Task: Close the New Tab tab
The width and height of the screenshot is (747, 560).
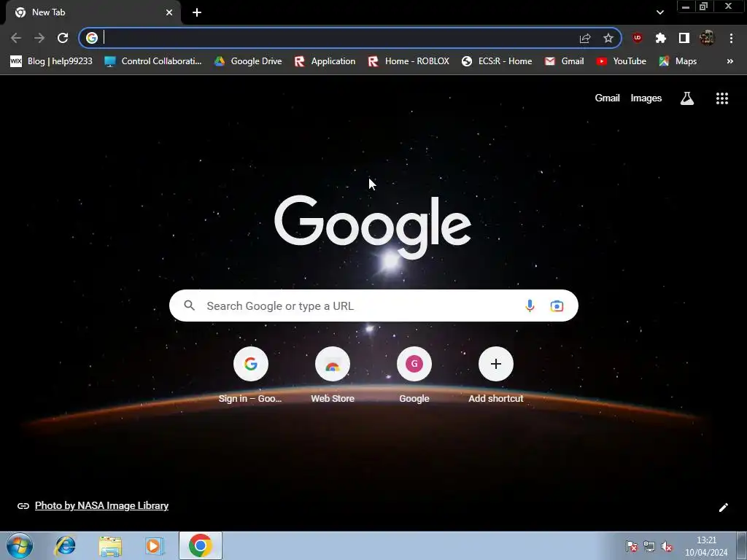Action: pyautogui.click(x=169, y=12)
